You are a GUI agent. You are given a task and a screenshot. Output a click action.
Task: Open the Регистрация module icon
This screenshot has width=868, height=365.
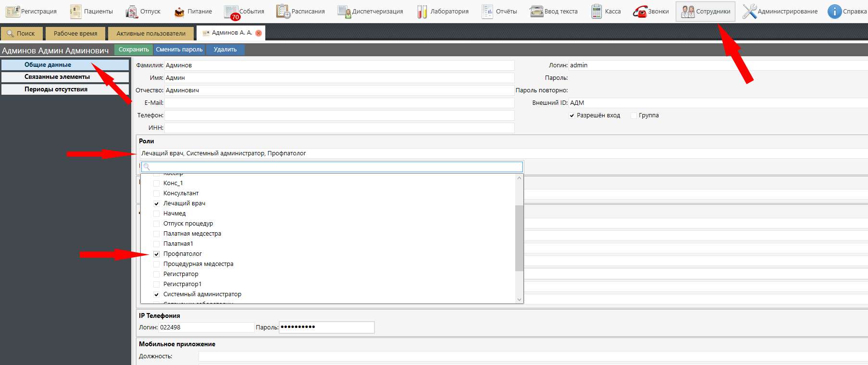point(12,12)
